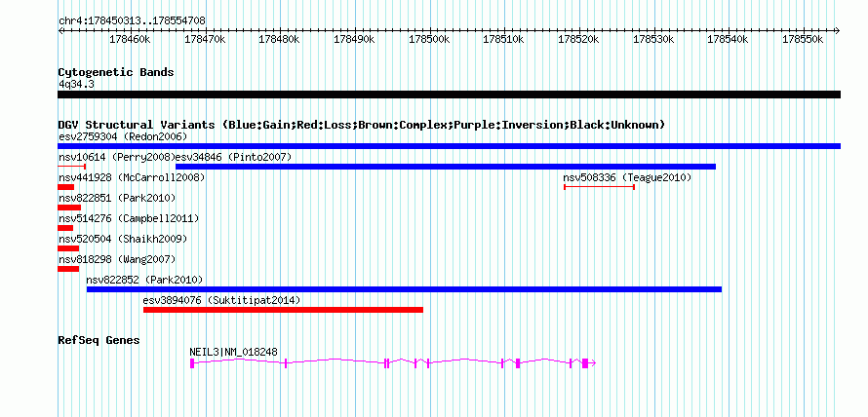Click the esv34846 (Pinto2007) label
The height and width of the screenshot is (417, 868).
[233, 157]
